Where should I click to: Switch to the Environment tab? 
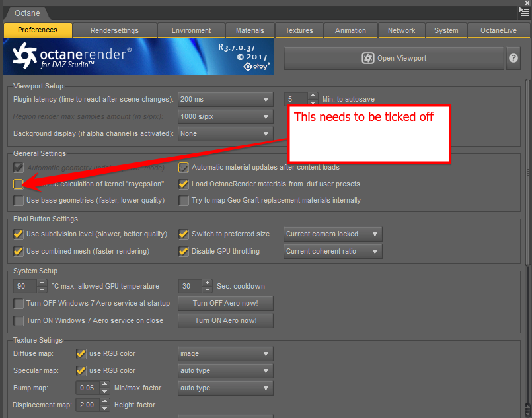coord(192,30)
